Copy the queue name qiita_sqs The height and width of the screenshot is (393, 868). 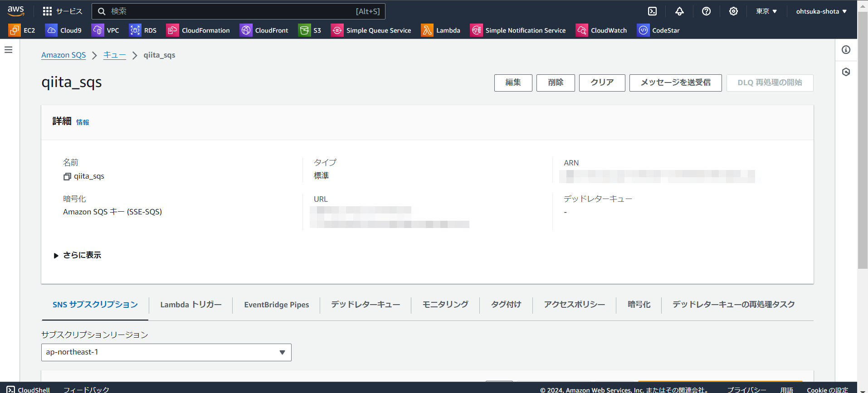pos(67,176)
